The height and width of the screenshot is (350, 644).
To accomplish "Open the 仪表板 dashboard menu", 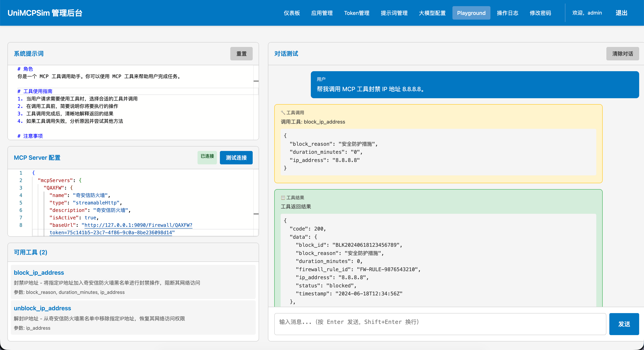I will pos(291,13).
